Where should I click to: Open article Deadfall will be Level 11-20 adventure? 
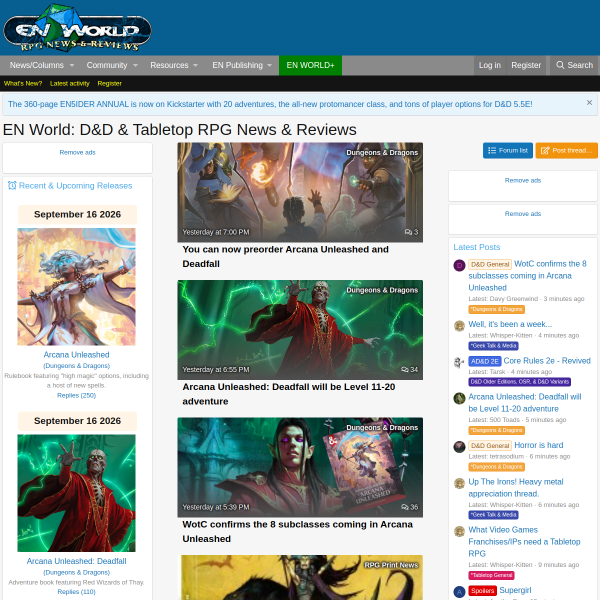(x=289, y=394)
